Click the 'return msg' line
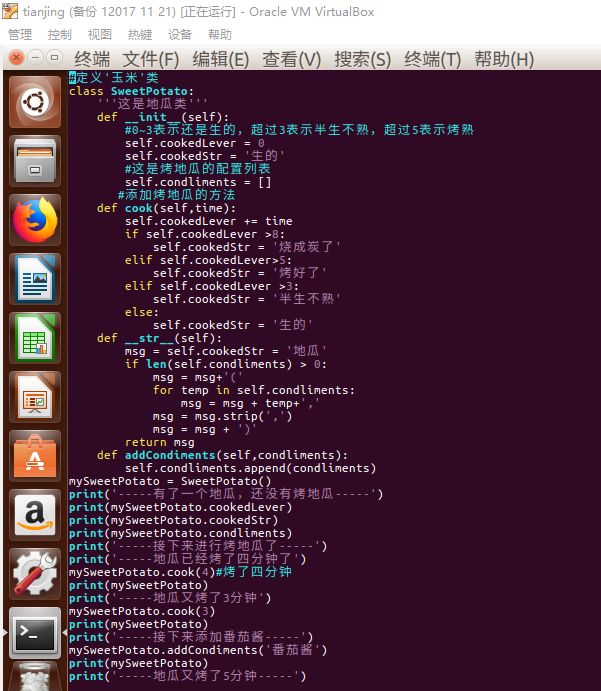 (159, 442)
